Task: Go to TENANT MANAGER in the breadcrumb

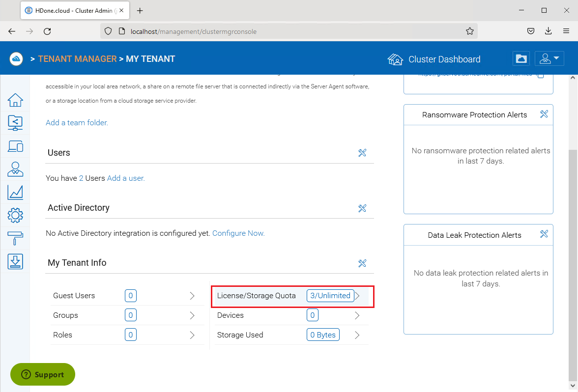Action: [x=77, y=58]
